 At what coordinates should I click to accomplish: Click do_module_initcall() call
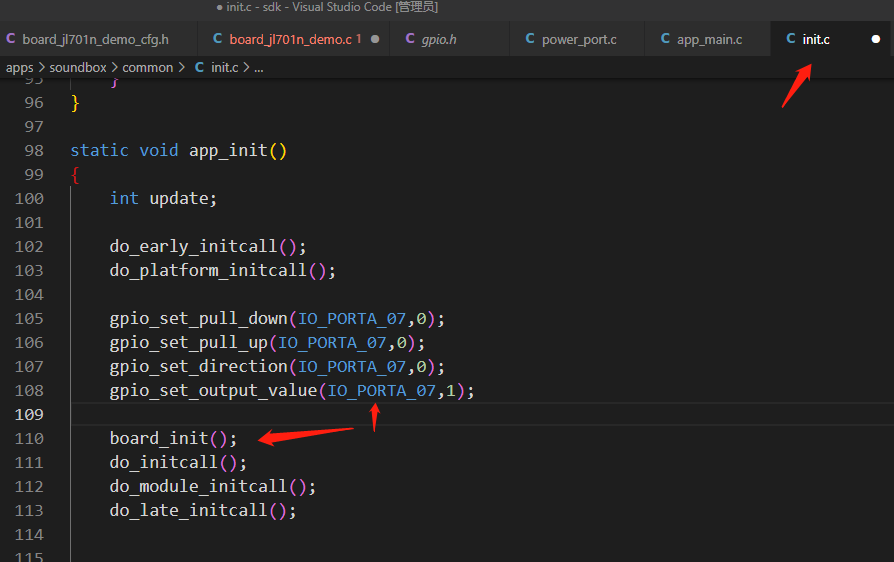(x=212, y=486)
